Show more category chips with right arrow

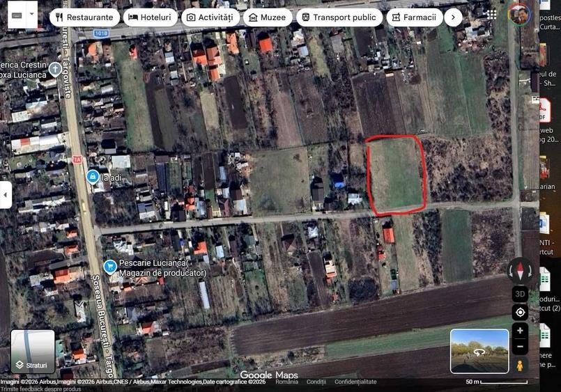453,17
